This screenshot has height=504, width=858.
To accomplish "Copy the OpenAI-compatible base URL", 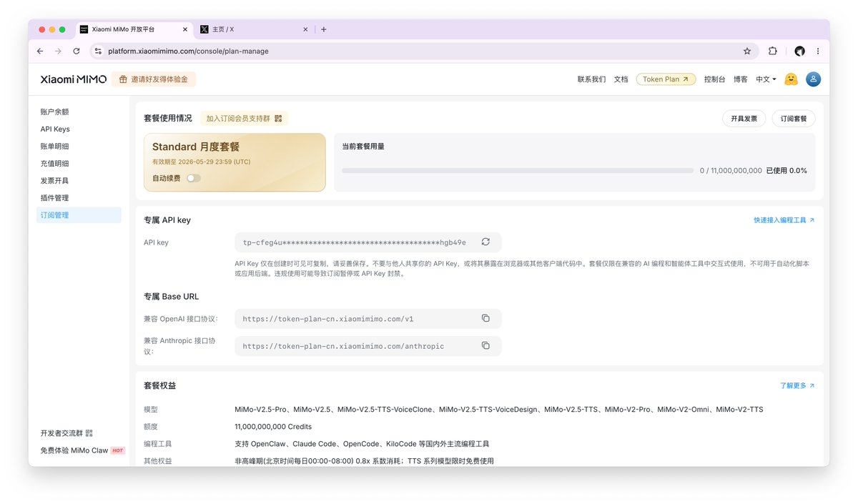I will point(485,318).
